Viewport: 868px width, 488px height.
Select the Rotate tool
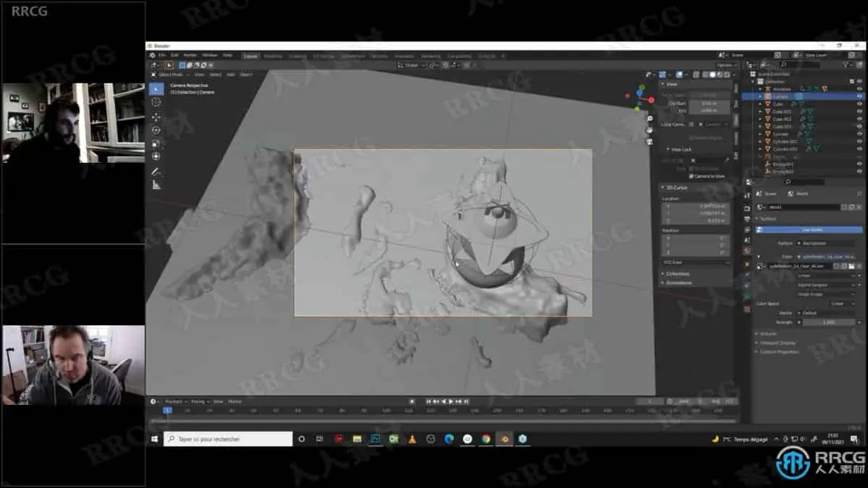[x=156, y=129]
